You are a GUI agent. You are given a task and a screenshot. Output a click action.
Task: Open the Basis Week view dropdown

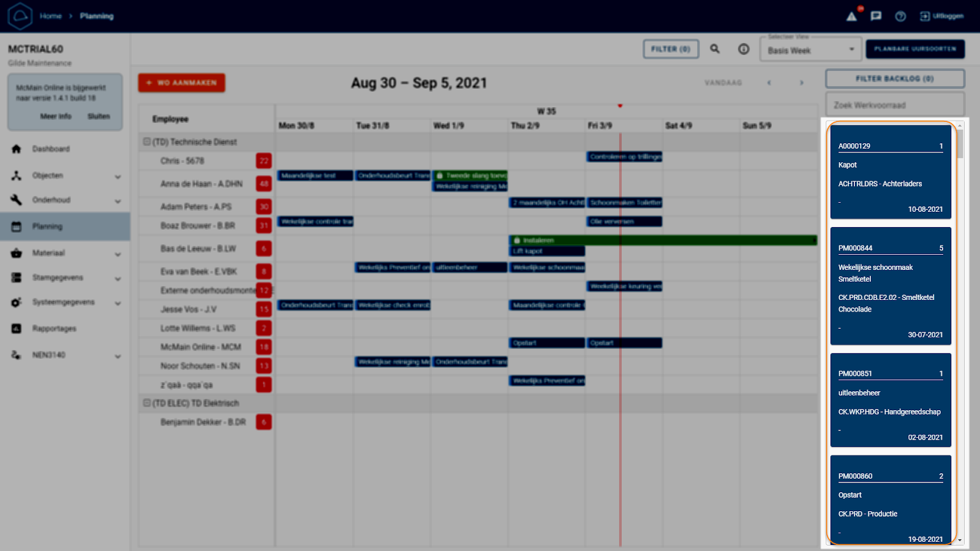pos(810,50)
